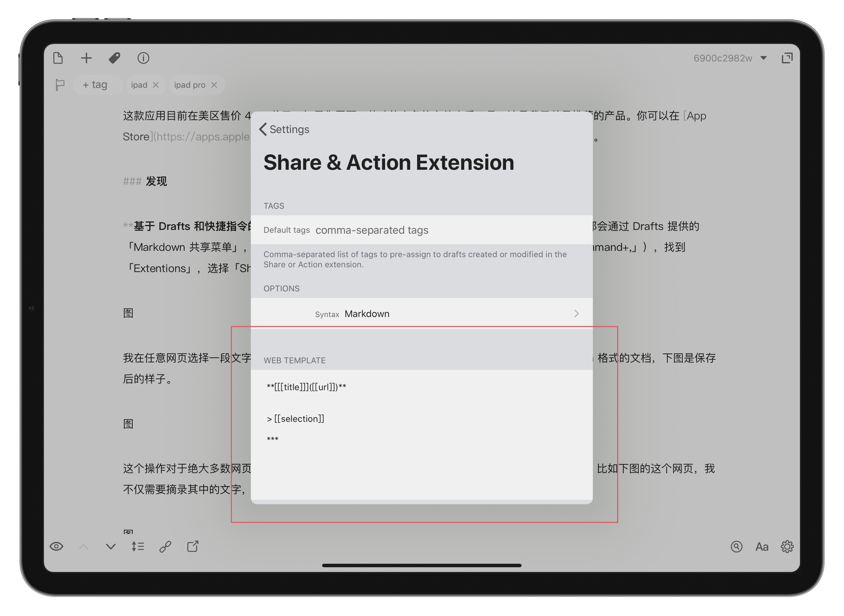Toggle preview with the eye icon
844x616 pixels.
56,547
